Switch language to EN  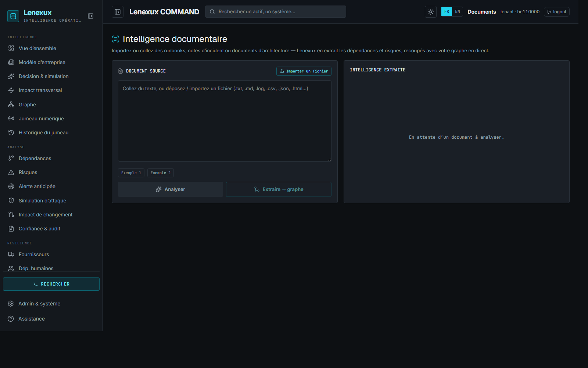[x=458, y=12]
